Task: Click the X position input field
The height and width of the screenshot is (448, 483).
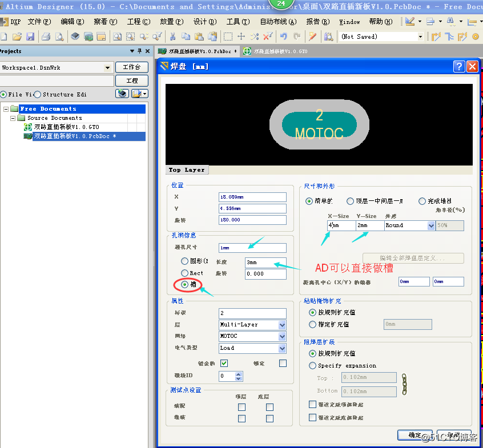Action: click(x=252, y=197)
